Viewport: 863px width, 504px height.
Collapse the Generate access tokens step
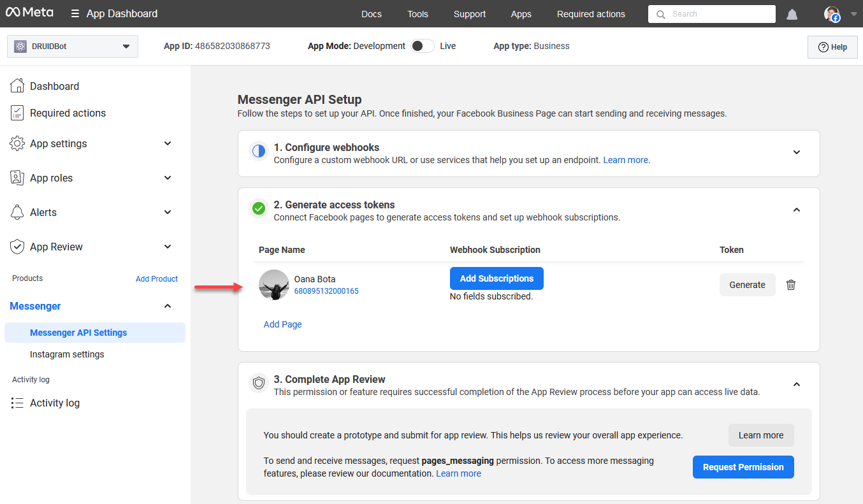click(796, 210)
